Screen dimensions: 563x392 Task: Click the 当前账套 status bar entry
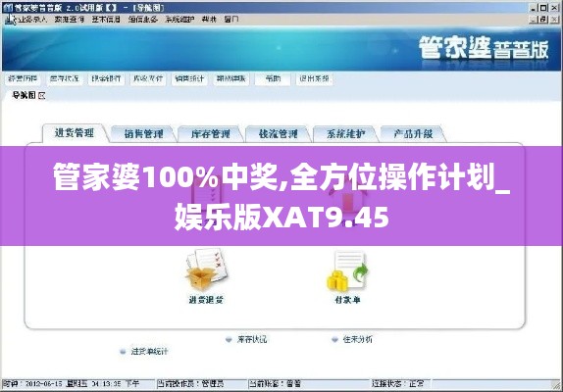(275, 384)
